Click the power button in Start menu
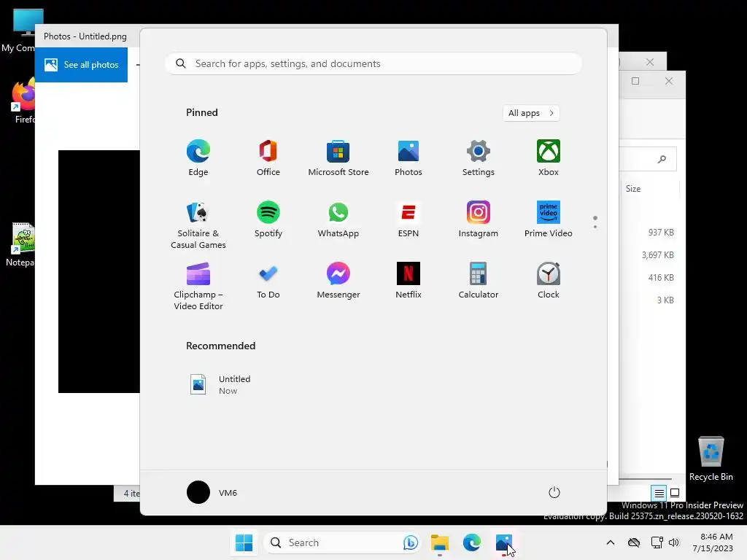Image resolution: width=747 pixels, height=560 pixels. click(554, 492)
